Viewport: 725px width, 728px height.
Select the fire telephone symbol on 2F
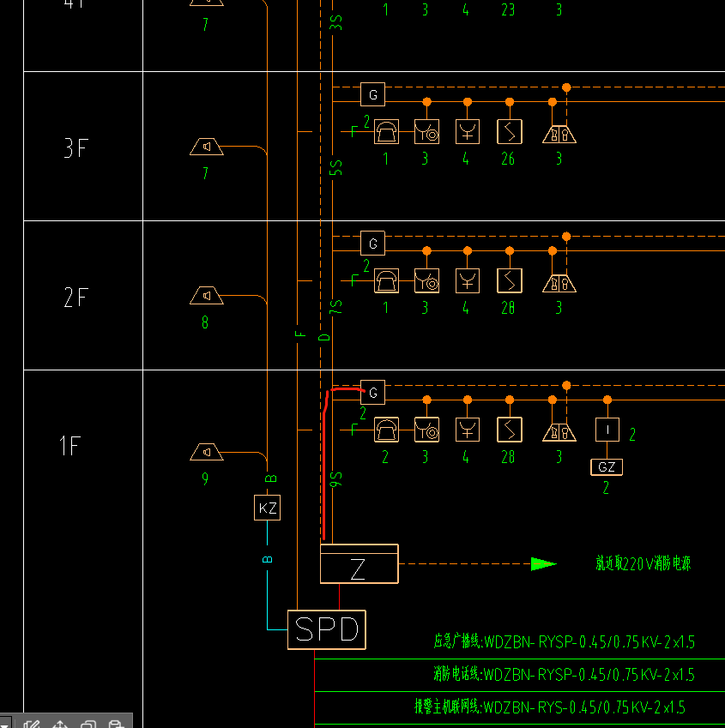[386, 281]
